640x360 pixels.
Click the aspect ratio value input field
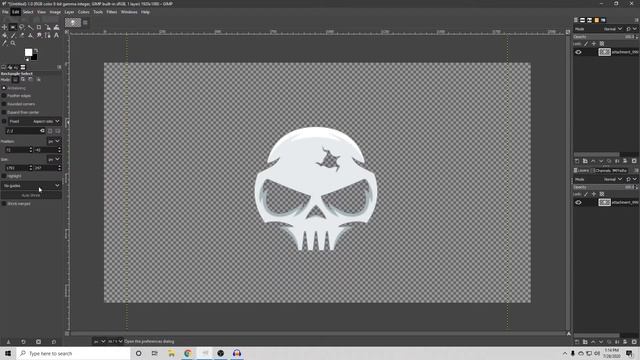click(x=24, y=131)
